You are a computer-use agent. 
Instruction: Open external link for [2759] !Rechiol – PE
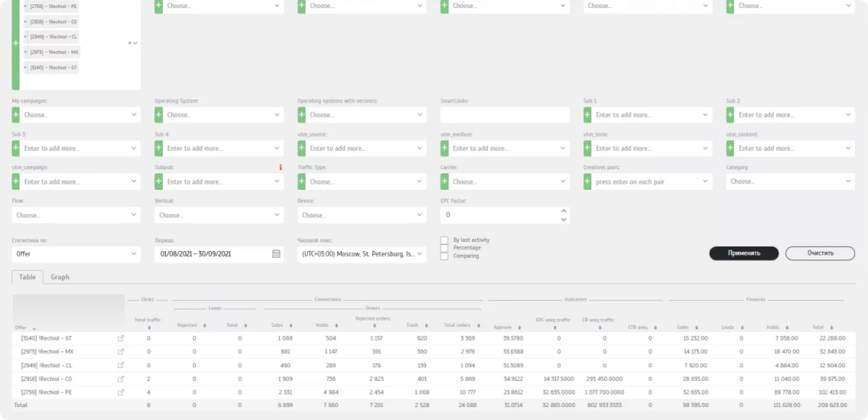pyautogui.click(x=121, y=393)
